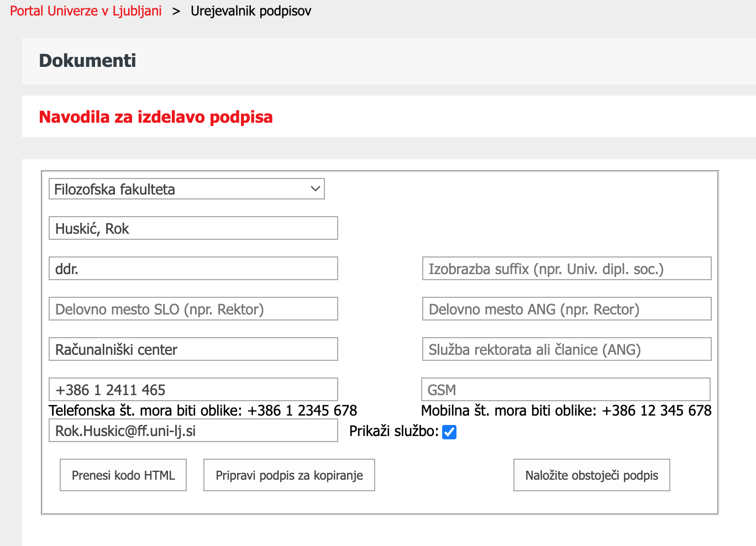Click the Naložite obstoječi podpis button

[x=592, y=475]
